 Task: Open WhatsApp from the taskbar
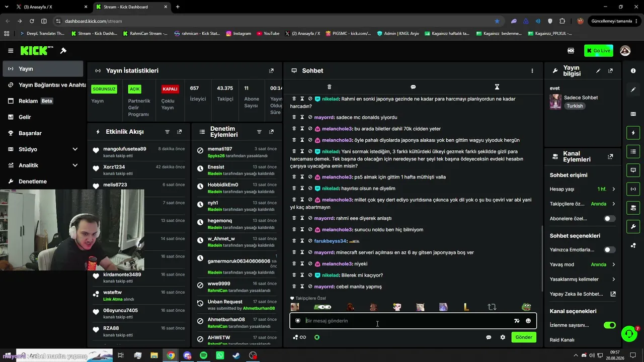coord(220,355)
